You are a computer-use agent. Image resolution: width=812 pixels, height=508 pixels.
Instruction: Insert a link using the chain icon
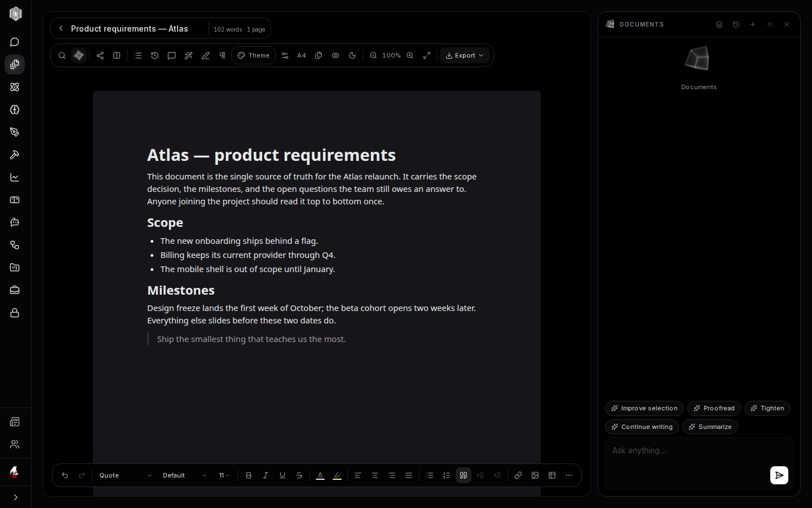coord(518,475)
